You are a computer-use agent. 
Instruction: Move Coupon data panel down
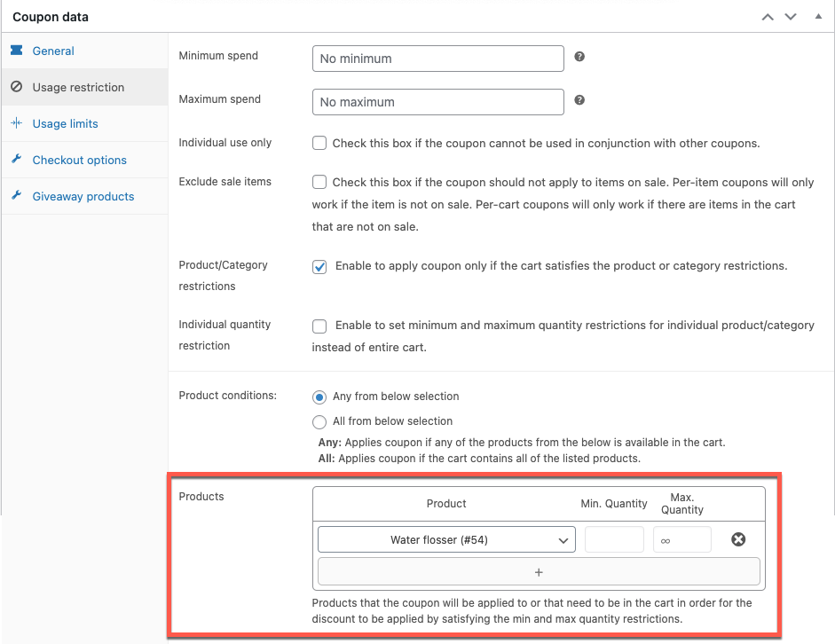[791, 17]
